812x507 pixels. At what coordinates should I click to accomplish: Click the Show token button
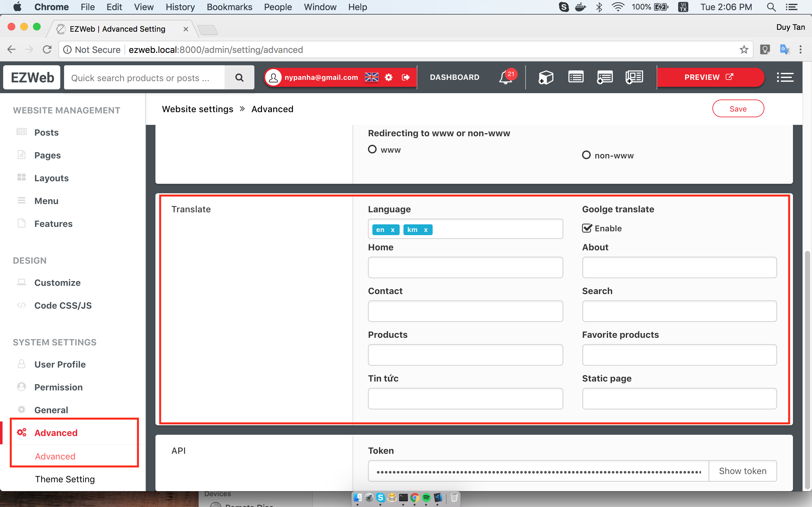[x=743, y=471]
